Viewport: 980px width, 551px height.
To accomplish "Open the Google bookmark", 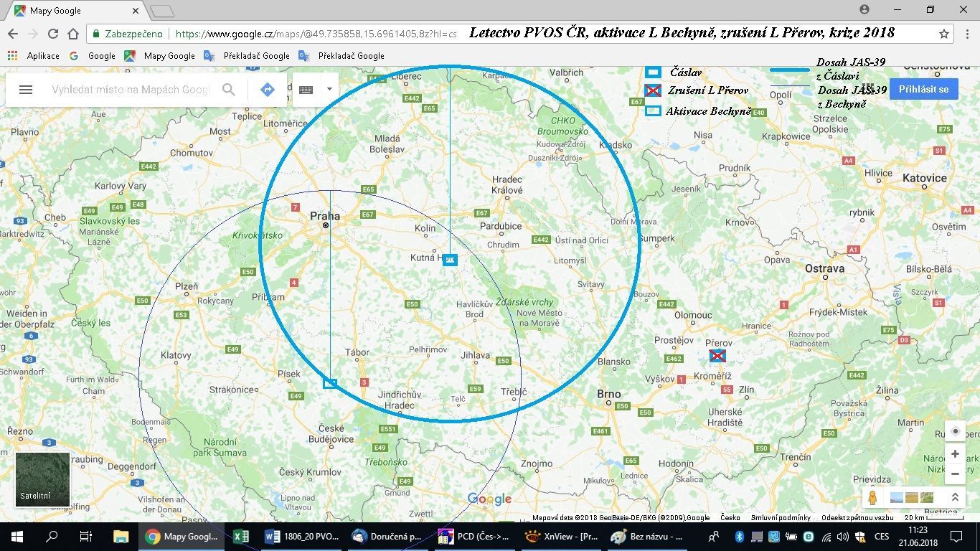I will point(93,55).
